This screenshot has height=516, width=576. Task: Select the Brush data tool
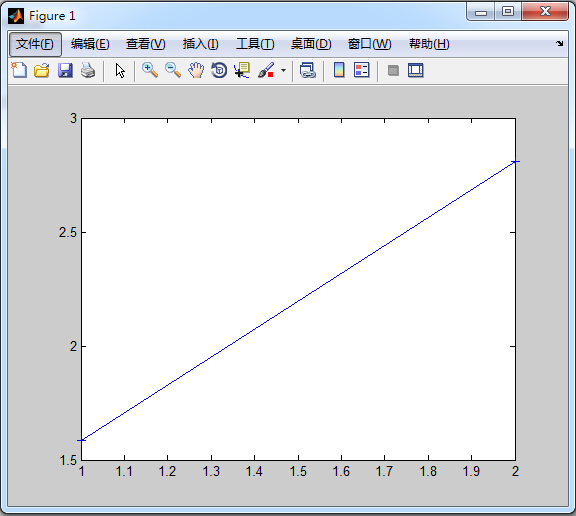pos(266,70)
